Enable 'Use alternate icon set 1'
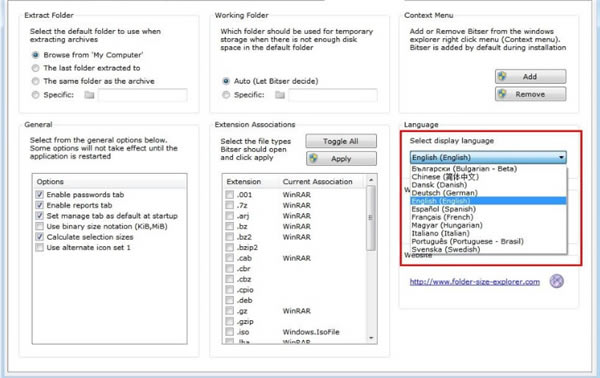This screenshot has height=378, width=600. (x=39, y=248)
